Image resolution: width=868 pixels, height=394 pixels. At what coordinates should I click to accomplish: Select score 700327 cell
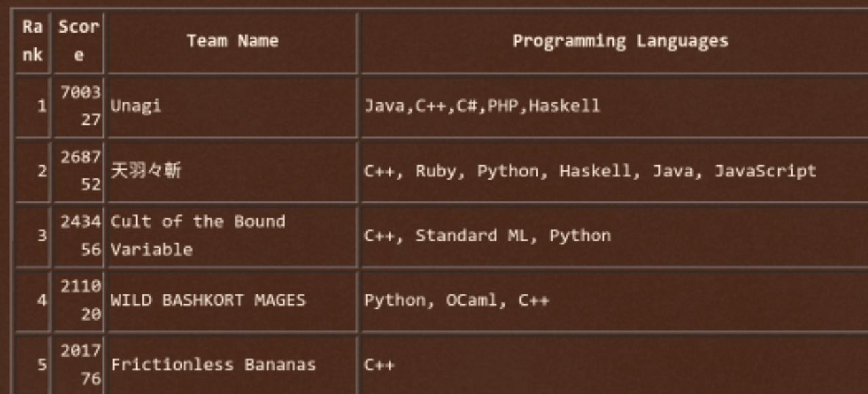coord(79,107)
